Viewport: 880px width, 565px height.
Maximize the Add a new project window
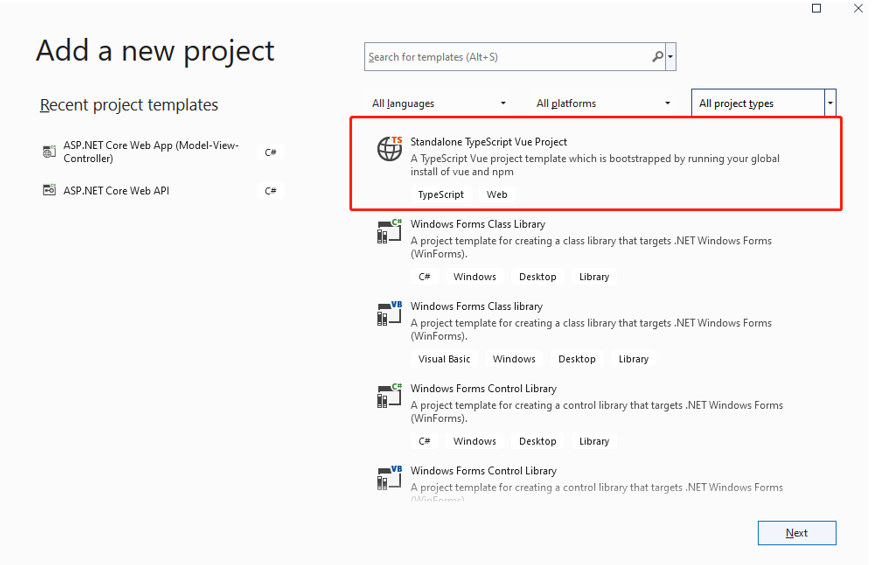tap(817, 8)
